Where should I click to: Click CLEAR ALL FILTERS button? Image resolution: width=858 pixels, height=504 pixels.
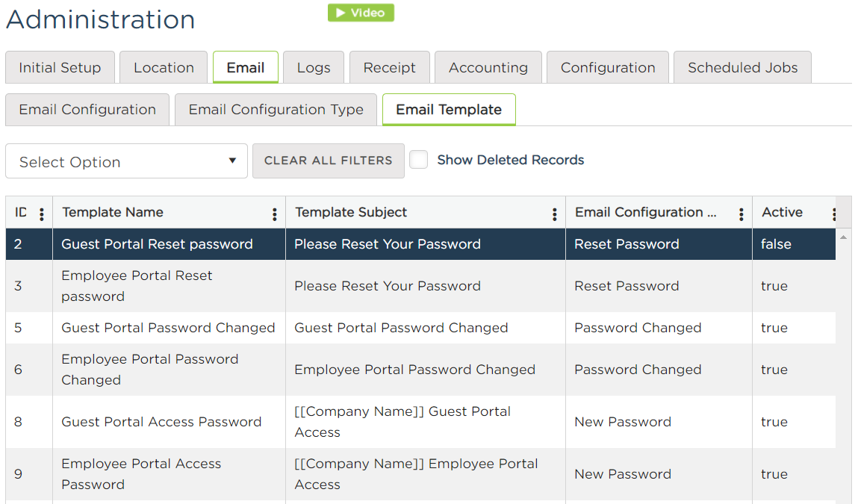[329, 161]
